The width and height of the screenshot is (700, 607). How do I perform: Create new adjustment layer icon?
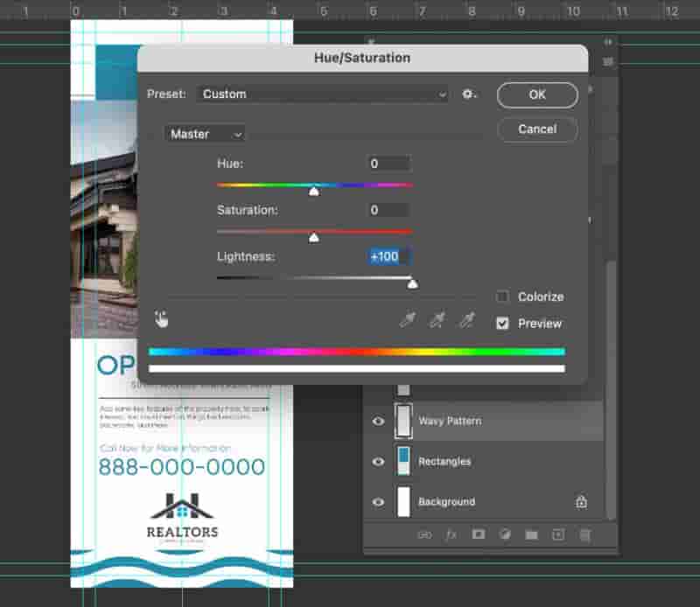pyautogui.click(x=505, y=534)
